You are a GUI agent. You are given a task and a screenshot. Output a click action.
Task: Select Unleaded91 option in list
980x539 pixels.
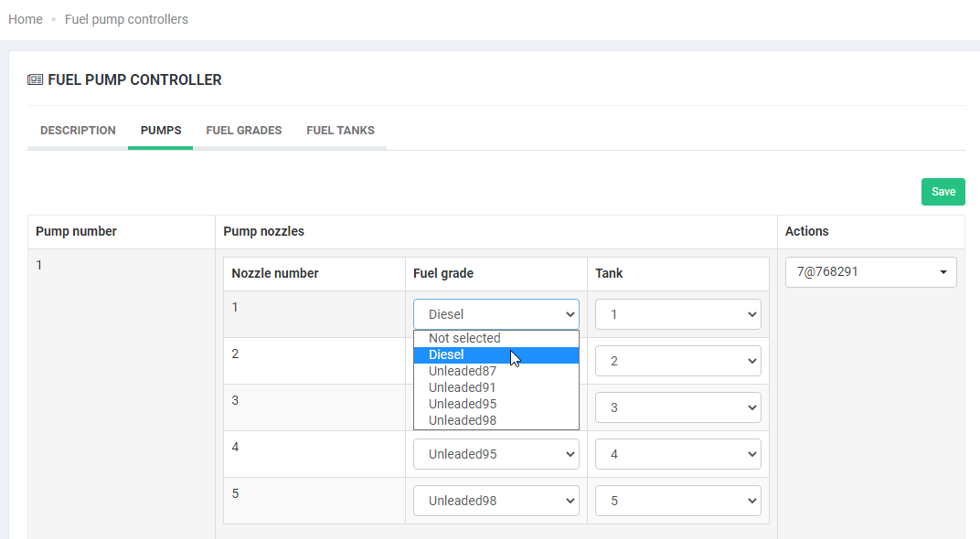[x=462, y=387]
